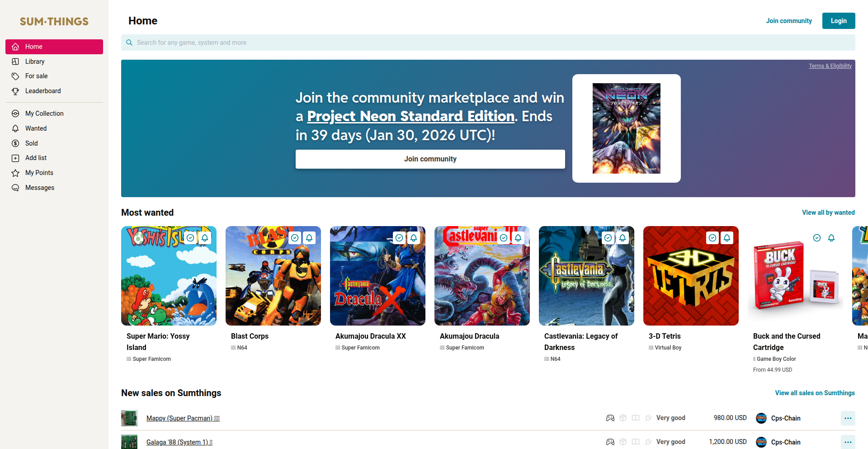
Task: Open more options for Galaga '88 listing
Action: click(848, 442)
